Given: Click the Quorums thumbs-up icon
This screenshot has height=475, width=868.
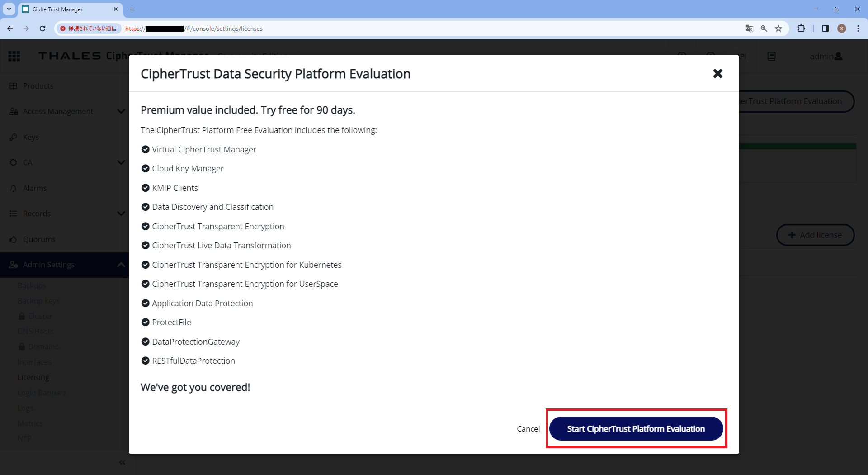Looking at the screenshot, I should (x=14, y=239).
